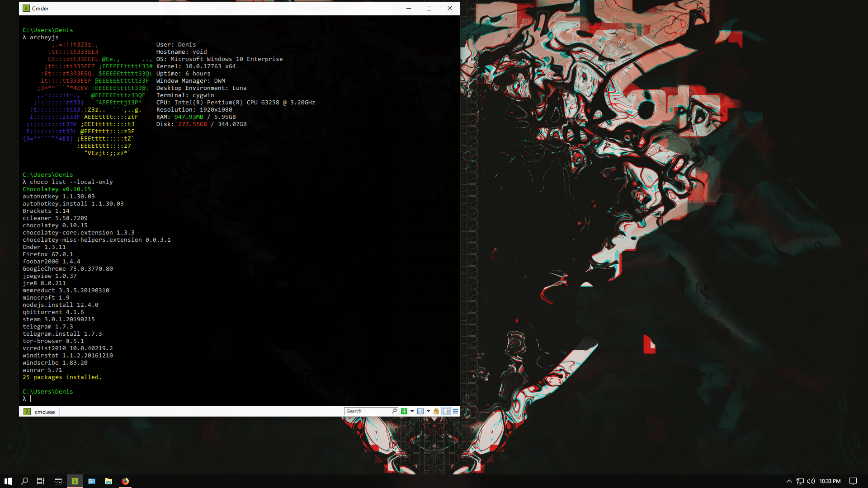The height and width of the screenshot is (488, 868).
Task: Click the volume speaker tray icon
Action: tap(811, 481)
